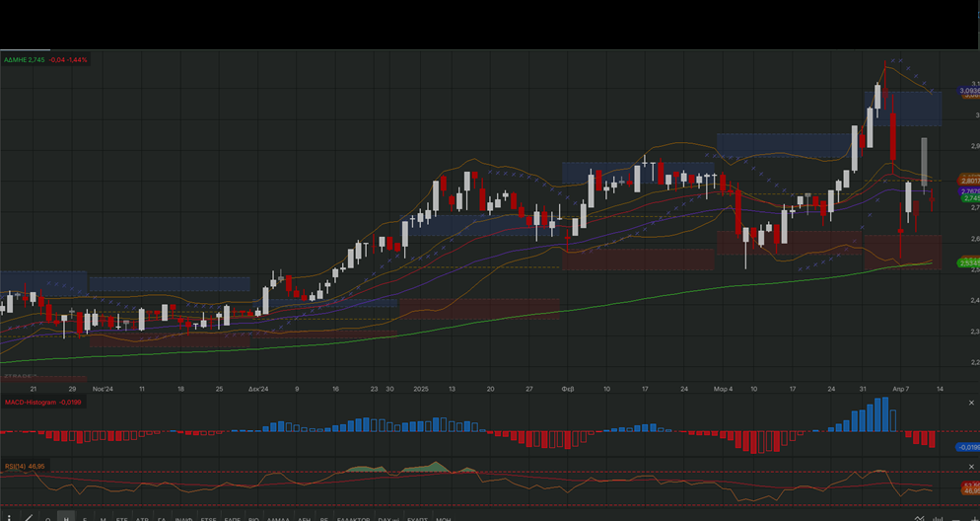Switch to the ΒΙΟ symbol tab

point(253,519)
